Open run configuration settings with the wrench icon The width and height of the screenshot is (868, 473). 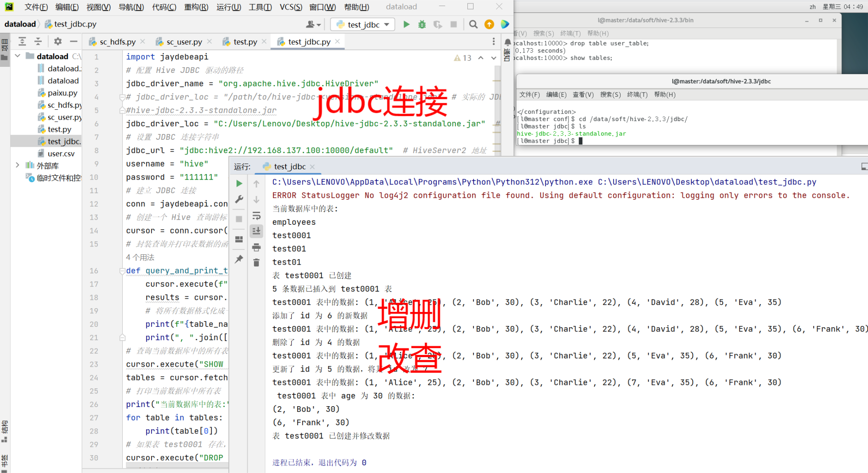(239, 199)
